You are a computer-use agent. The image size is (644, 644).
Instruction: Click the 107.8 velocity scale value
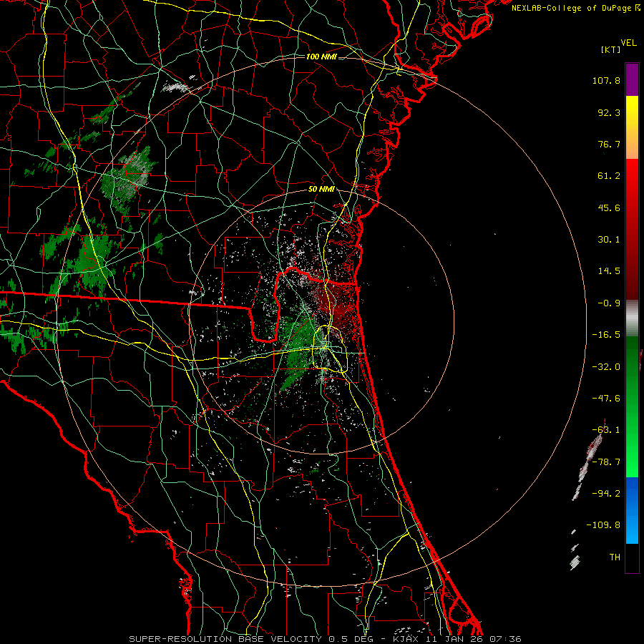point(606,80)
